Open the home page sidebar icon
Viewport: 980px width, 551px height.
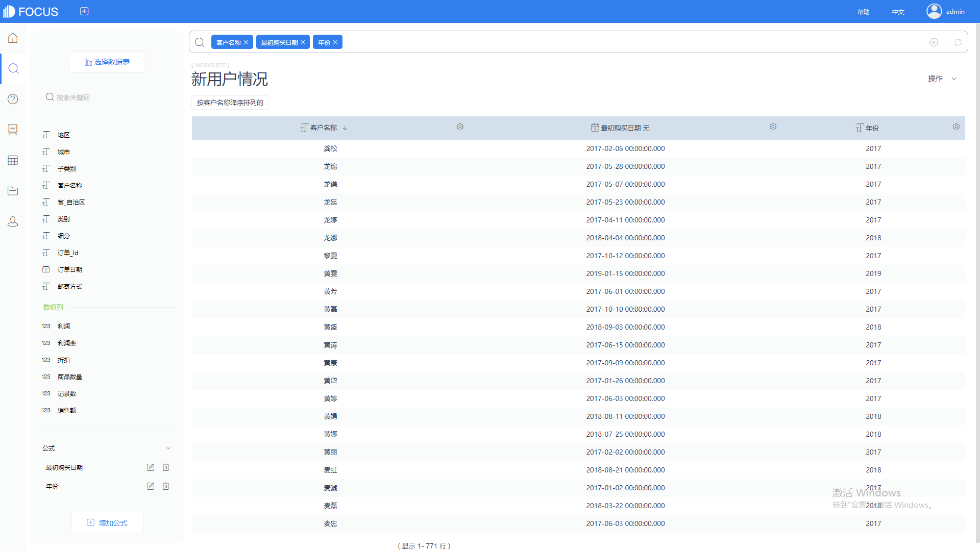coord(13,38)
